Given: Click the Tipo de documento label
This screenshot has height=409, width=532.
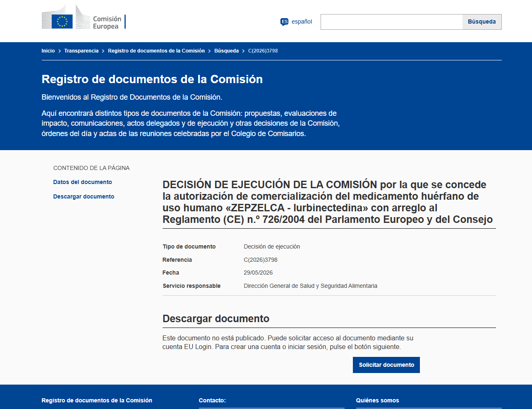Looking at the screenshot, I should [x=189, y=246].
